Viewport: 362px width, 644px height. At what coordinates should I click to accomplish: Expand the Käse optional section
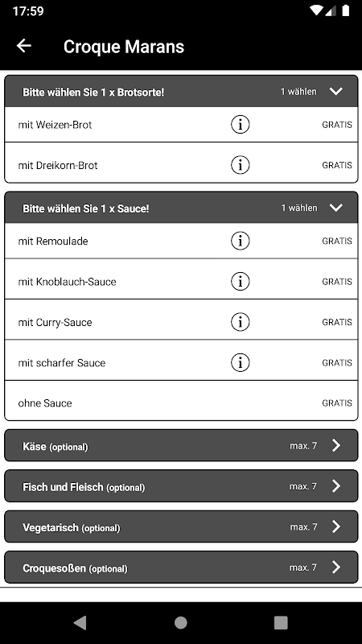click(181, 446)
